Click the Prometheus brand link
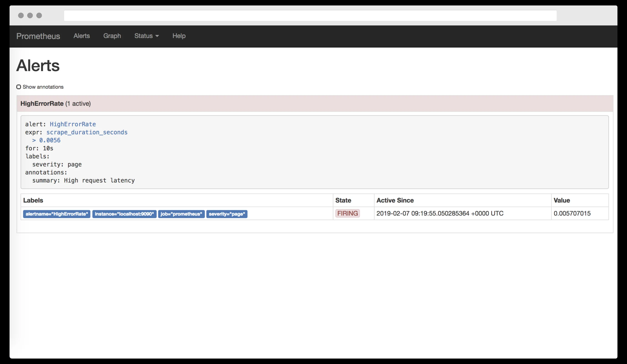627x364 pixels. [38, 36]
